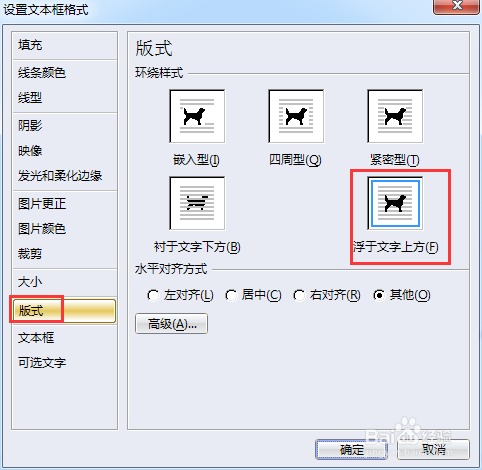Choose the 右对齐 radio button
Image resolution: width=482 pixels, height=470 pixels.
[299, 295]
